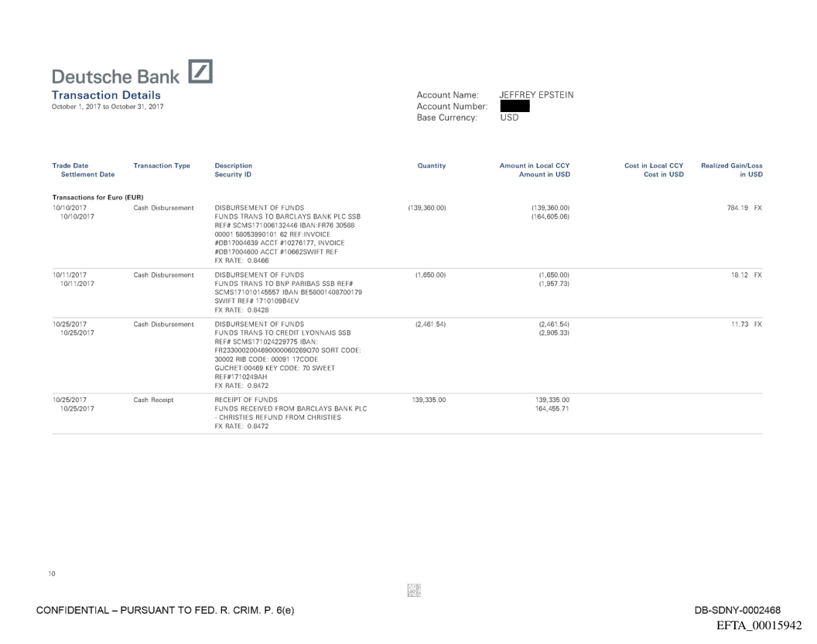Click the 784.19 FX realized gain value
817x644 pixels.
(737, 208)
